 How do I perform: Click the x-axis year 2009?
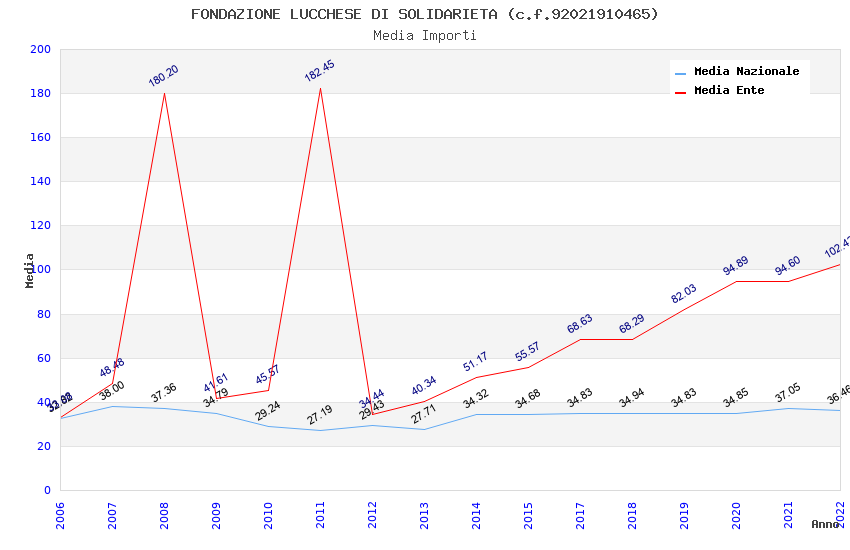pos(216,516)
